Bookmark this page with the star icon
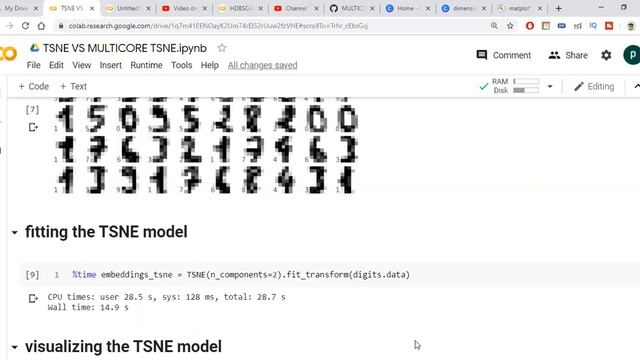Viewport: 640px width, 360px height. (510, 26)
